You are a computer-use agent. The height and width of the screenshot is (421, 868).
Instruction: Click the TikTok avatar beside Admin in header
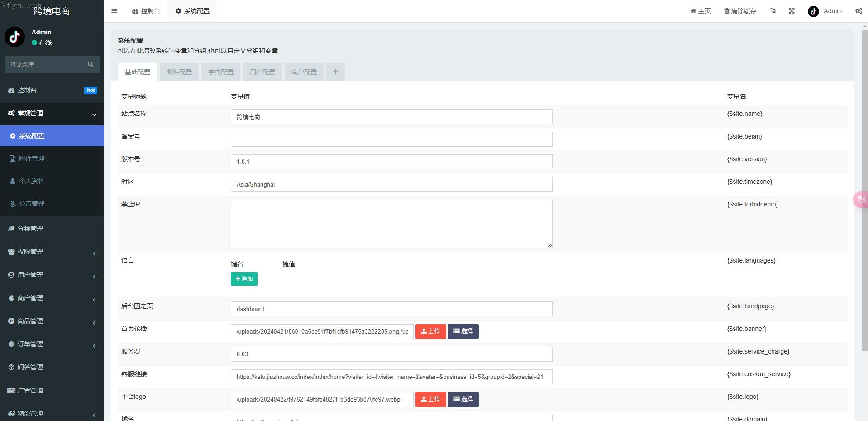[813, 11]
